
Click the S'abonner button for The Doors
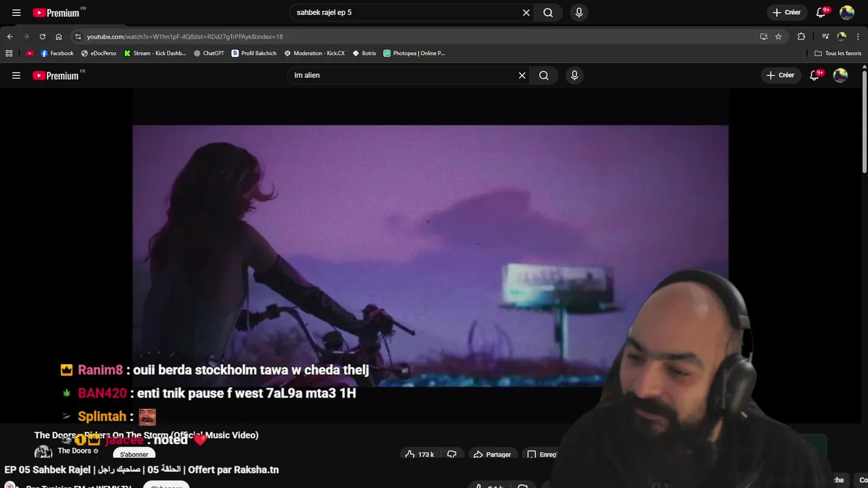tap(134, 454)
